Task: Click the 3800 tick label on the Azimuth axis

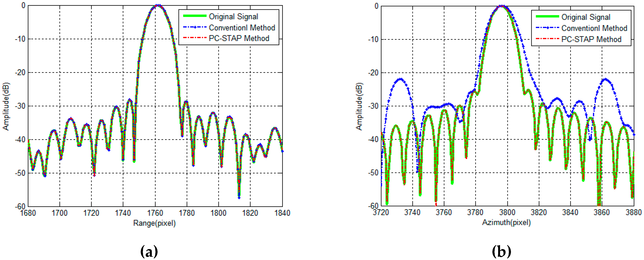Action: pos(507,212)
